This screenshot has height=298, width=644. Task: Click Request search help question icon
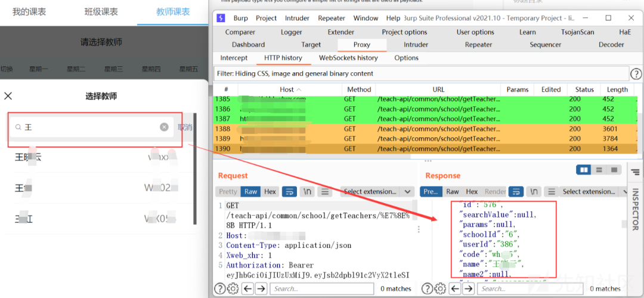[x=220, y=288]
